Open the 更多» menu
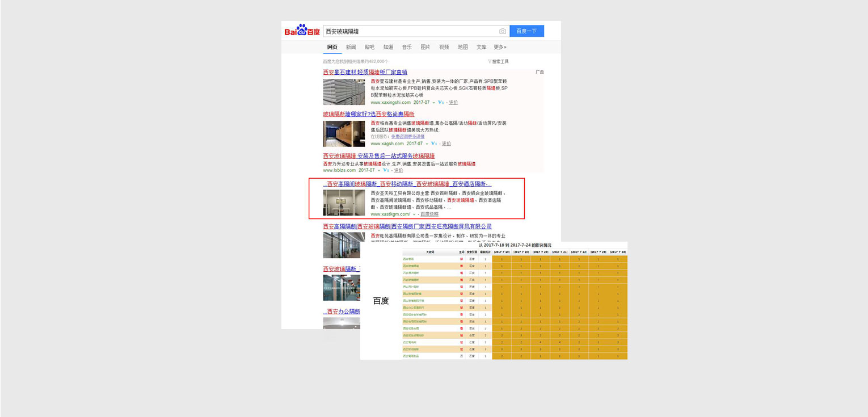Image resolution: width=868 pixels, height=417 pixels. [499, 47]
